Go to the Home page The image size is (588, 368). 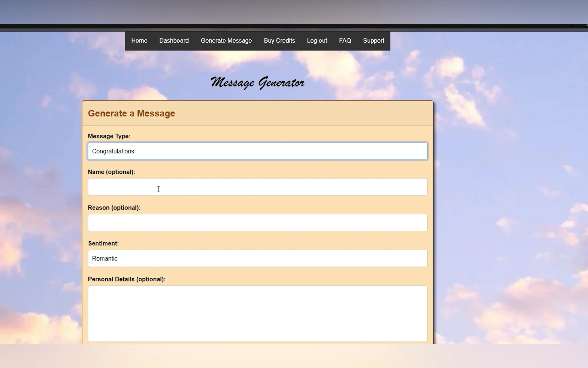[x=139, y=41]
